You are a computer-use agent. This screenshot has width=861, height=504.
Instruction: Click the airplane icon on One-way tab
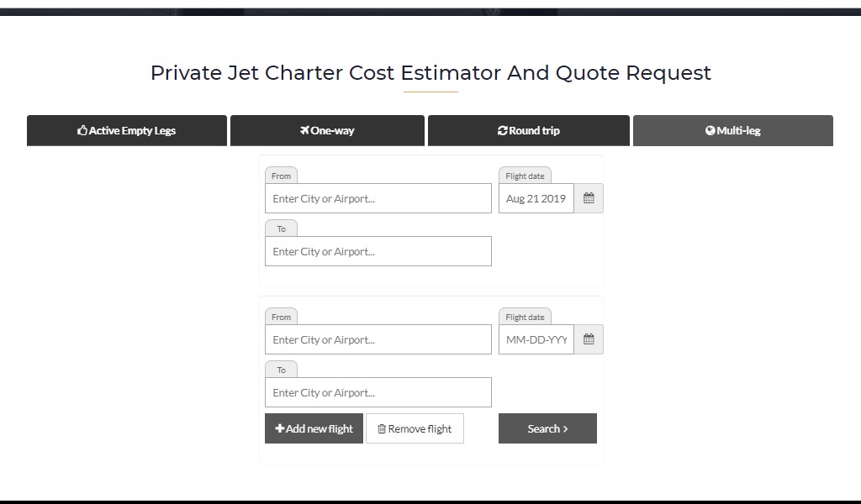click(304, 131)
